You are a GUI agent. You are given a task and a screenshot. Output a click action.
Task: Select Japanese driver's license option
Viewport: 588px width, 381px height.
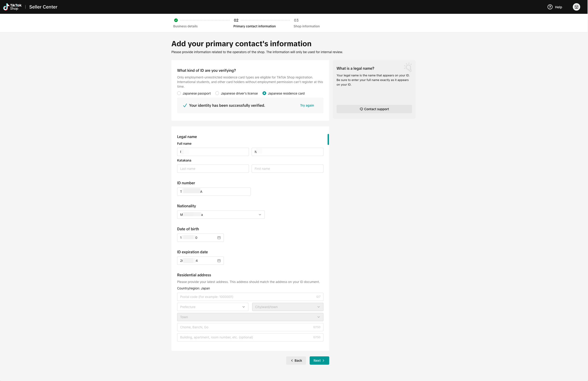pos(217,93)
